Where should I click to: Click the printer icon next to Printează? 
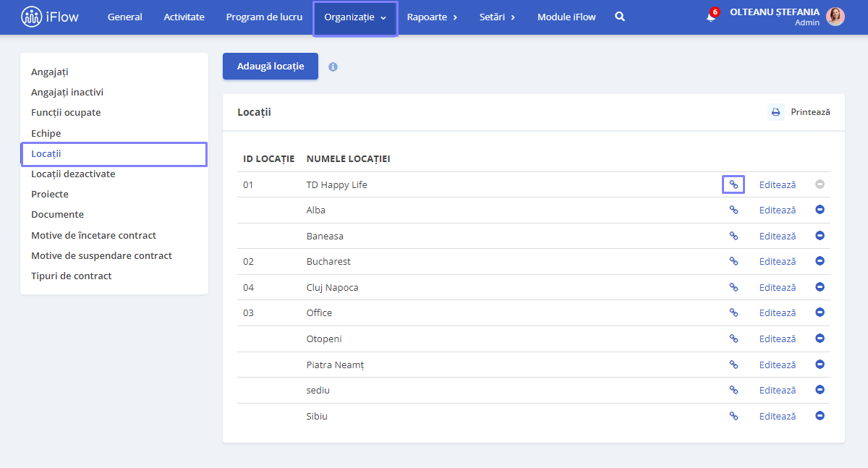point(776,112)
